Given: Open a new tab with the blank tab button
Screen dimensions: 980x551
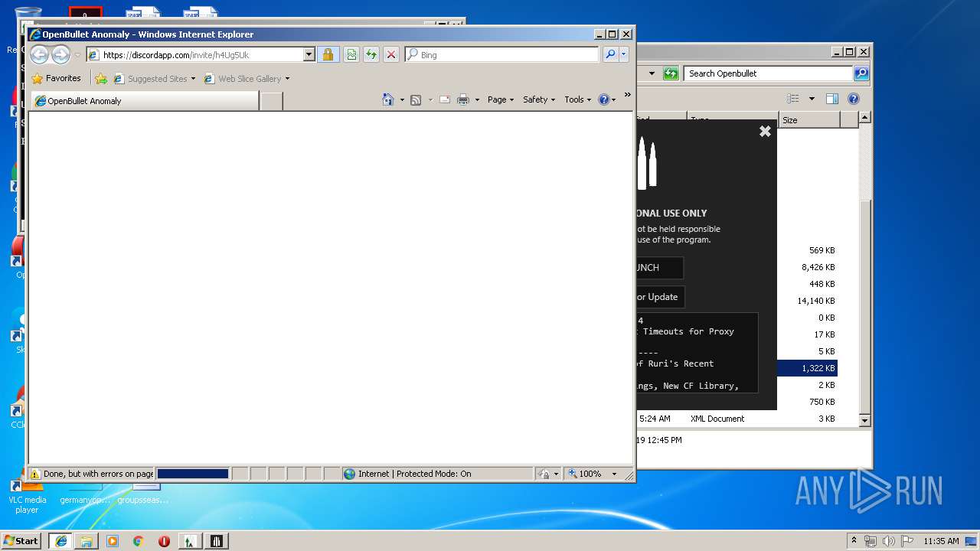Looking at the screenshot, I should click(271, 101).
